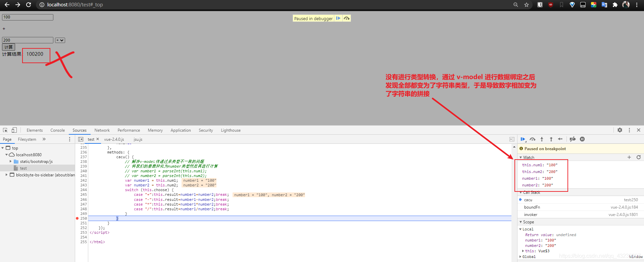Close the test file tab
This screenshot has height=262, width=644.
[x=98, y=139]
